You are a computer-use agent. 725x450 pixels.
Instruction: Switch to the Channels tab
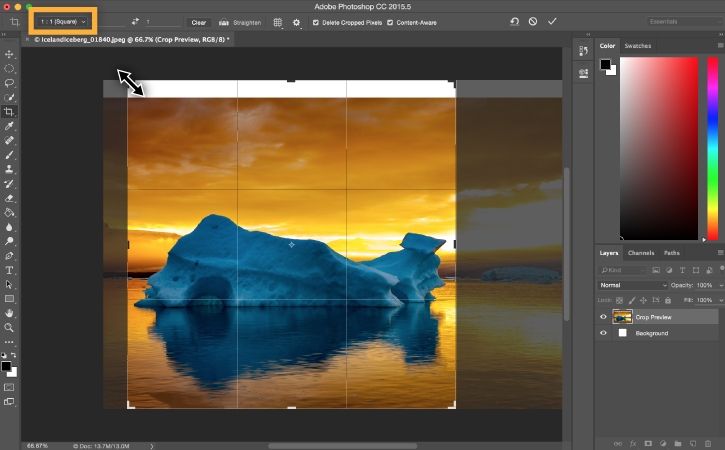pos(641,253)
